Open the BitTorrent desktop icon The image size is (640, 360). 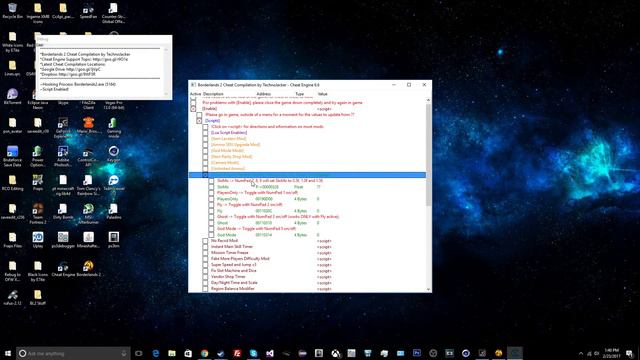point(12,97)
